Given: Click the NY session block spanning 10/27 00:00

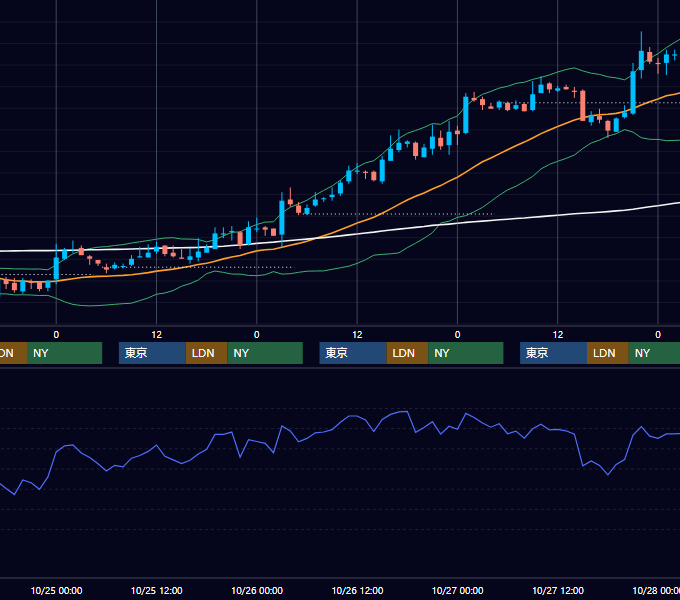Looking at the screenshot, I should click(466, 353).
